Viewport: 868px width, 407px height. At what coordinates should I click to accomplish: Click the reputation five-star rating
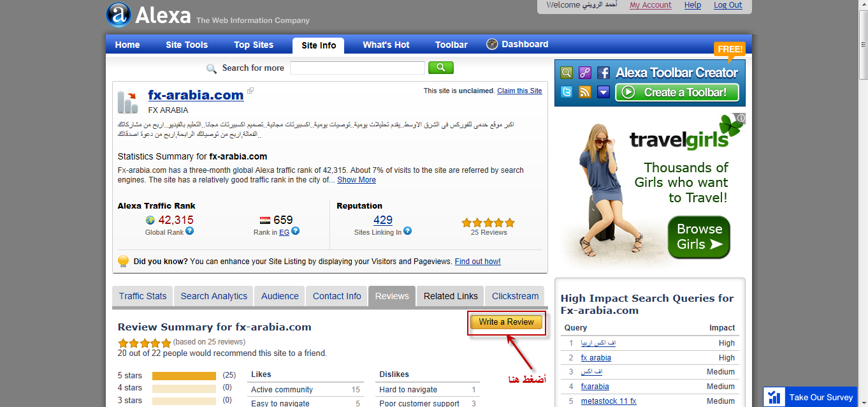488,223
